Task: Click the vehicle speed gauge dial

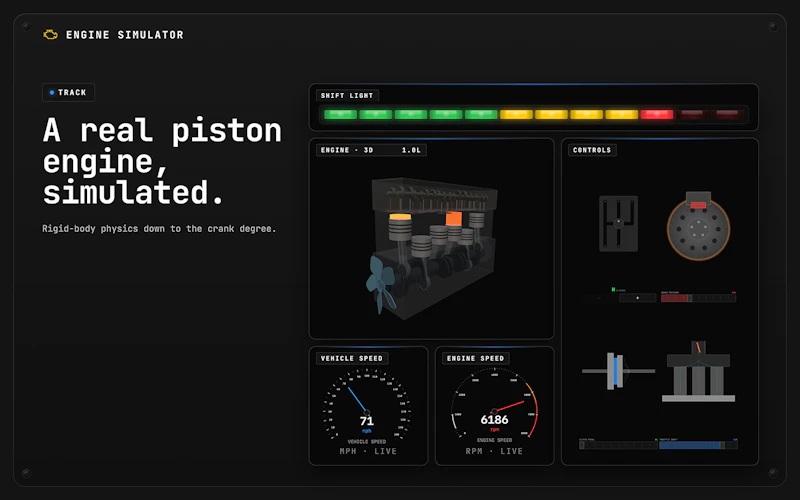Action: tap(367, 405)
